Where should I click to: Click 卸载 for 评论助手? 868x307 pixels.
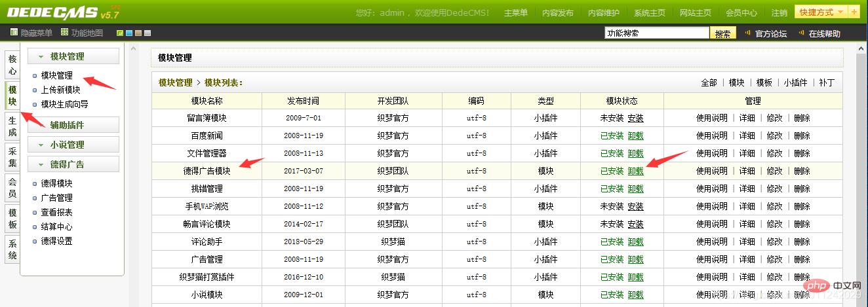point(636,242)
